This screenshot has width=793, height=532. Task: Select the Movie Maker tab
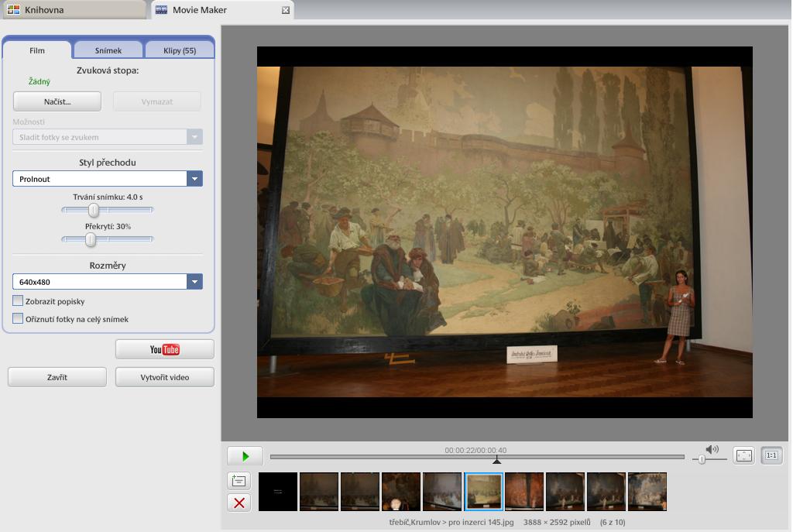pyautogui.click(x=222, y=9)
